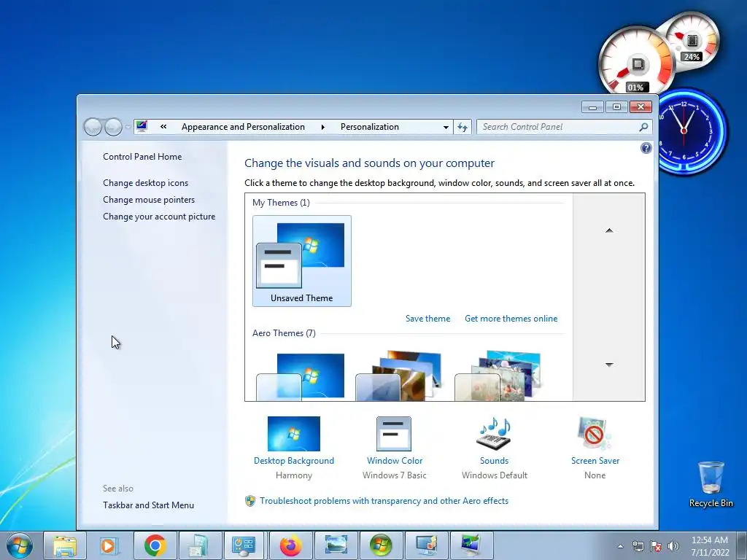Click the Windows Default sound scheme text

point(495,475)
